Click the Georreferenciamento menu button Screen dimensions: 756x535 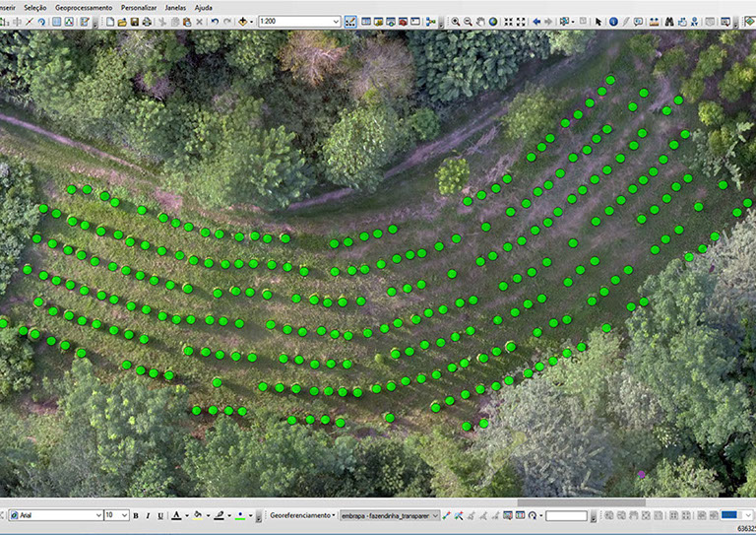point(302,515)
